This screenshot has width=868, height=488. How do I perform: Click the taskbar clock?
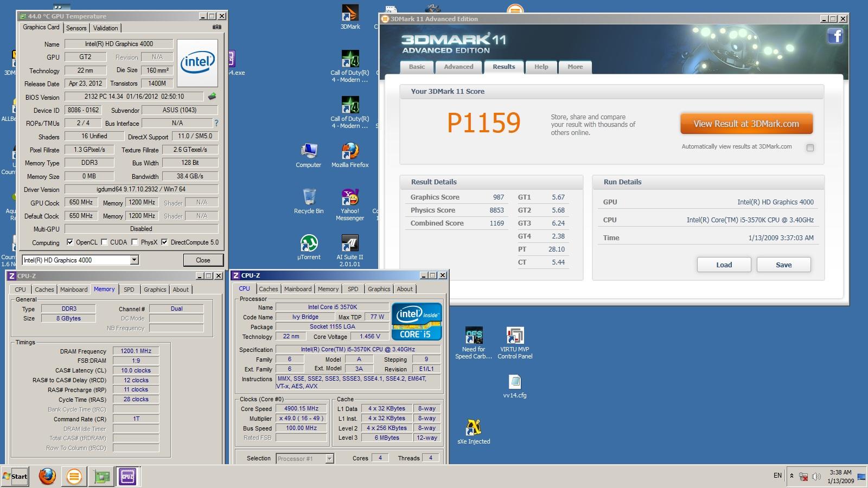click(840, 477)
